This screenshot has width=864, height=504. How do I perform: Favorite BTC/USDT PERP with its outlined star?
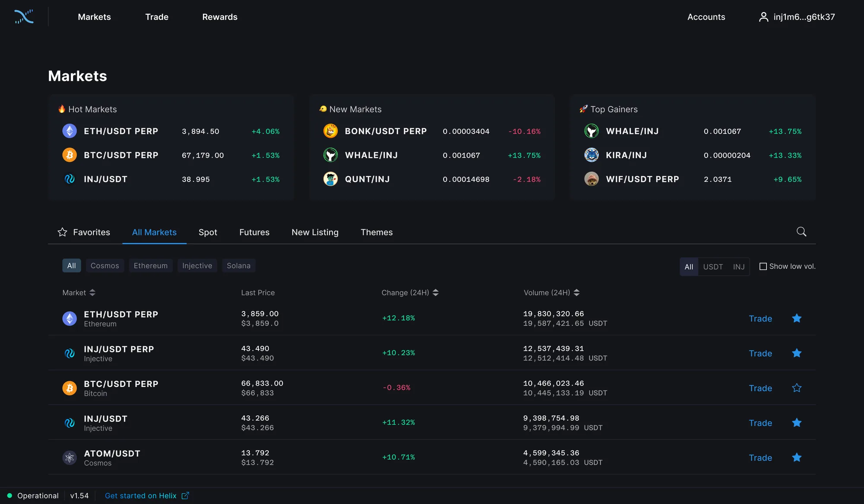(x=797, y=388)
